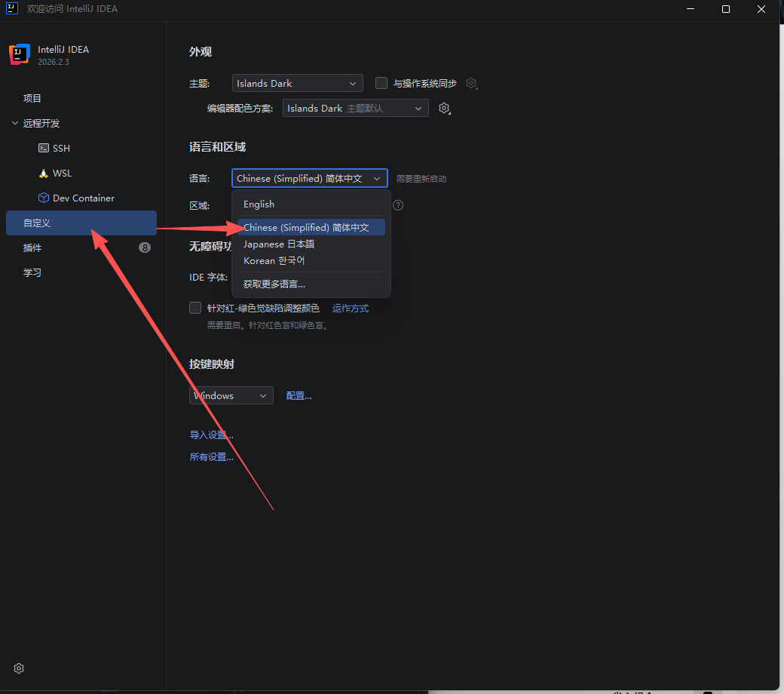784x694 pixels.
Task: Click the title bar IntelliJ icon
Action: (x=12, y=8)
